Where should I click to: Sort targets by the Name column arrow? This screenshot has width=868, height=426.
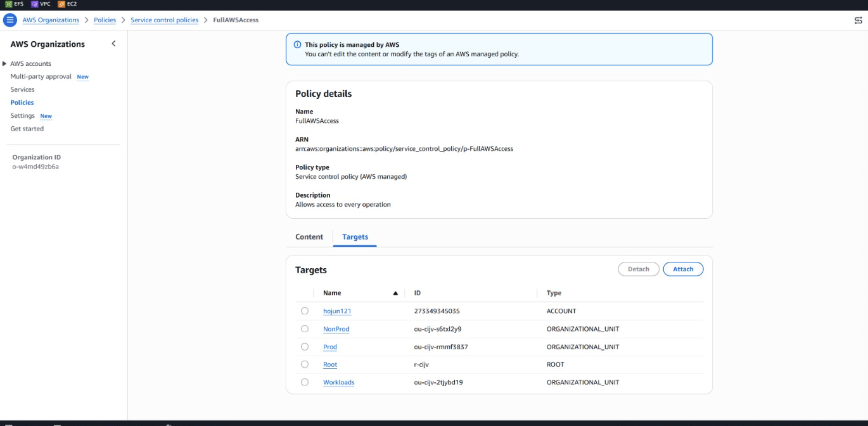(395, 293)
